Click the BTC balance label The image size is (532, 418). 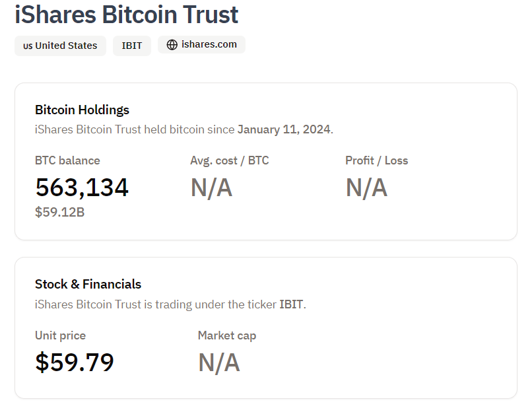[x=67, y=160]
